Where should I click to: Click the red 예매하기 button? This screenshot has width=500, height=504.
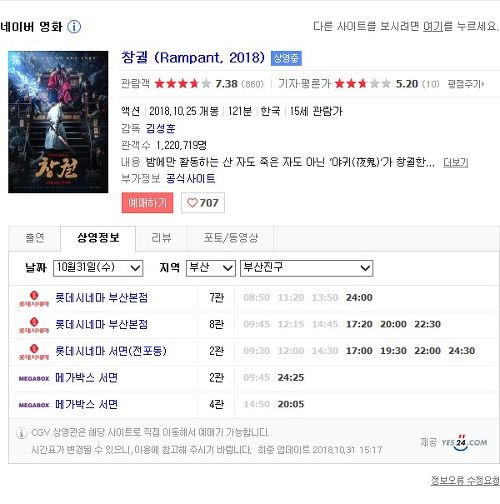tap(147, 202)
